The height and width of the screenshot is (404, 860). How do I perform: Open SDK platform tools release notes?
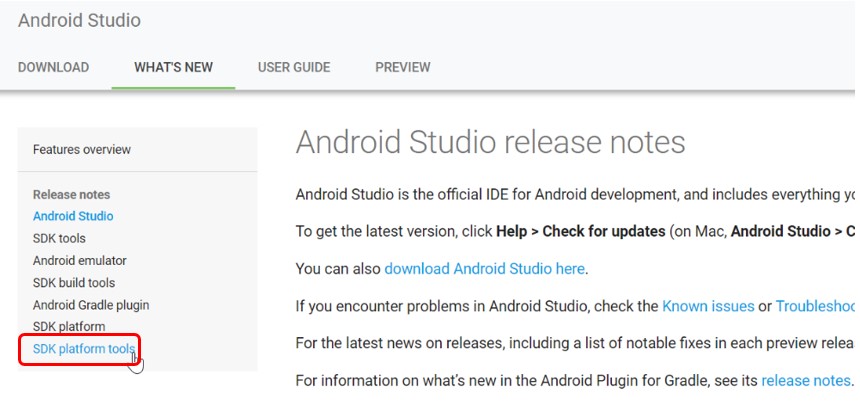pos(84,349)
